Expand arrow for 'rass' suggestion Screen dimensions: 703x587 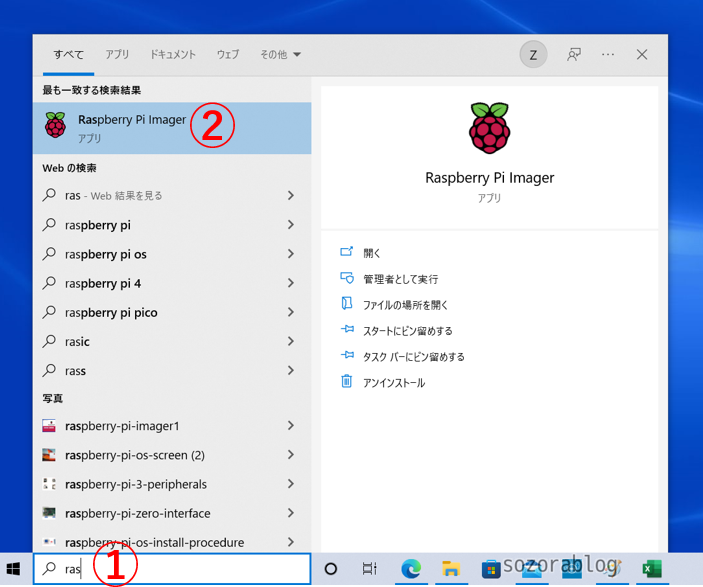[291, 370]
